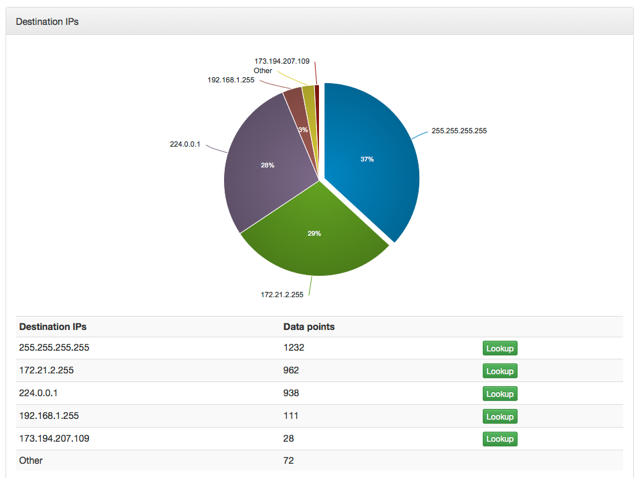The height and width of the screenshot is (478, 640).
Task: Look up the 224.0.0.1 address
Action: (499, 394)
